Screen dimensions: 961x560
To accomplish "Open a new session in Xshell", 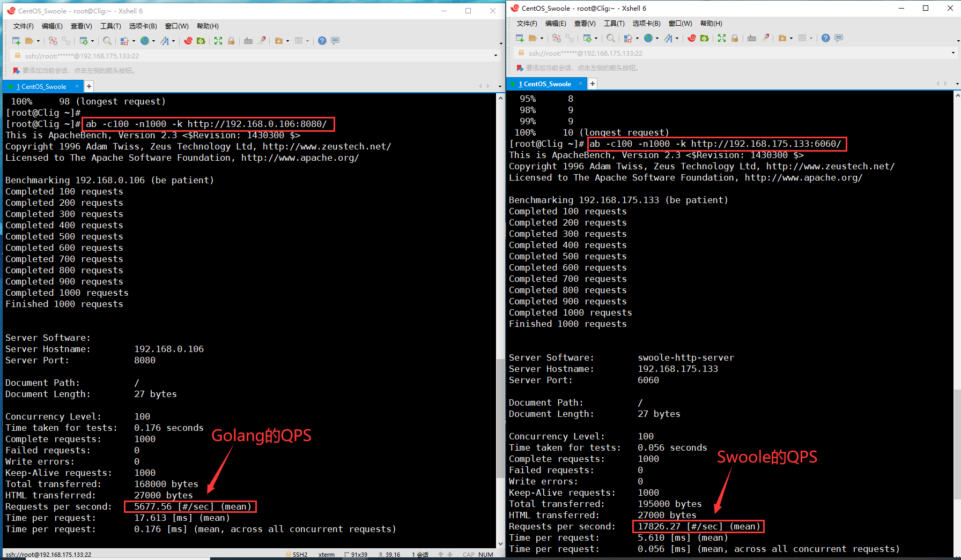I will tap(17, 41).
